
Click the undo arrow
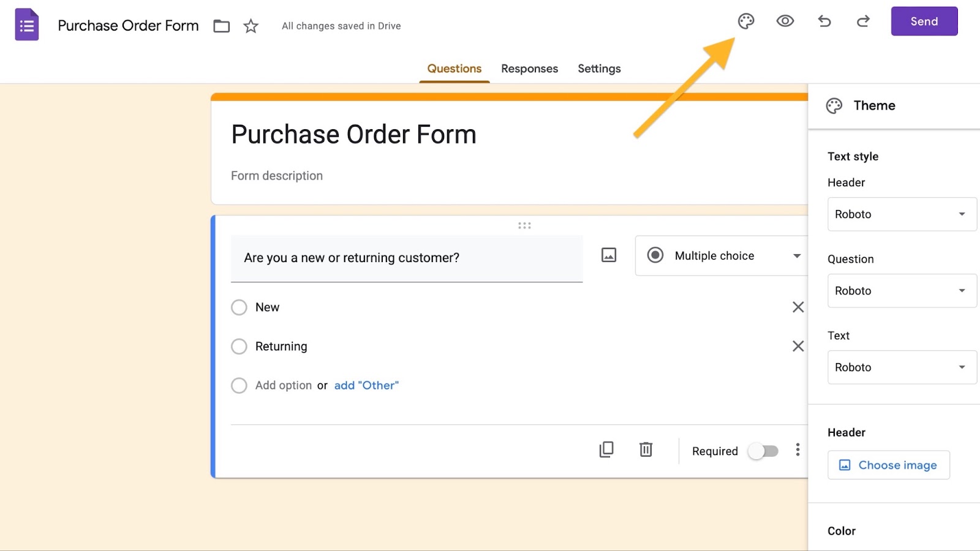[824, 21]
